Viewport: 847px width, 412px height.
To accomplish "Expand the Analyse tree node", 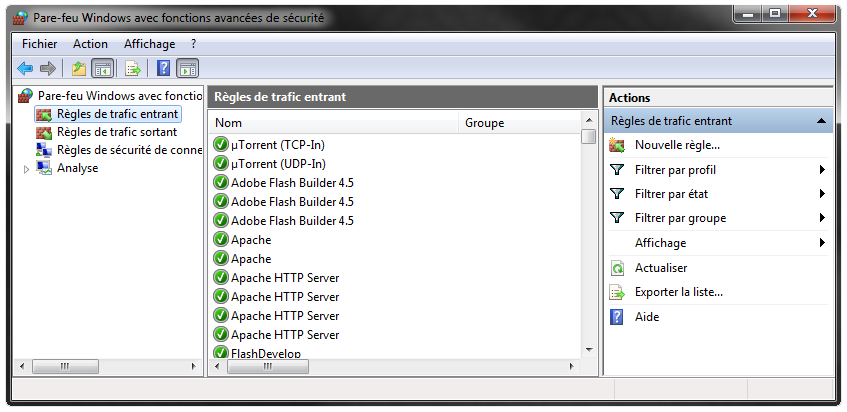I will 26,169.
